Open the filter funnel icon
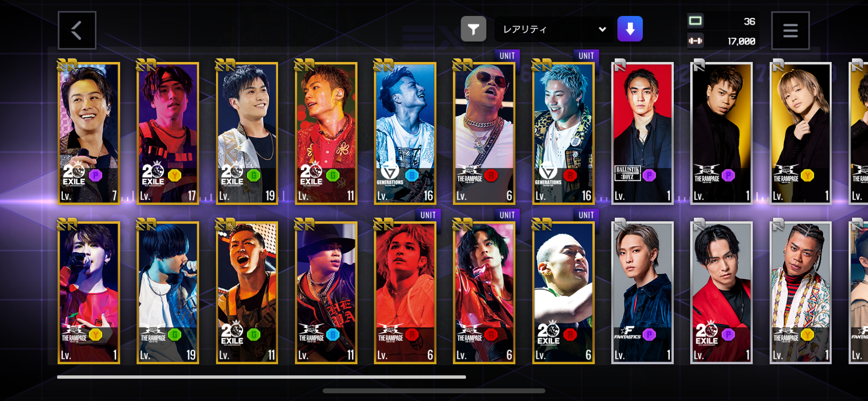This screenshot has height=401, width=868. pyautogui.click(x=473, y=29)
